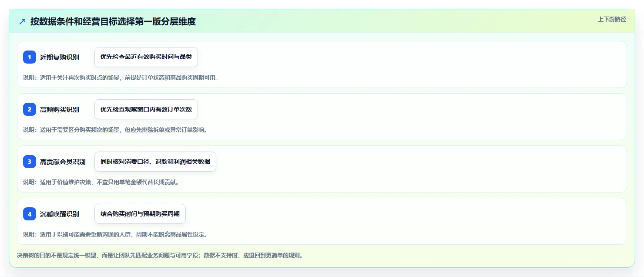Click the number 1 badge for 近期复购识别
644x277 pixels.
[x=30, y=57]
